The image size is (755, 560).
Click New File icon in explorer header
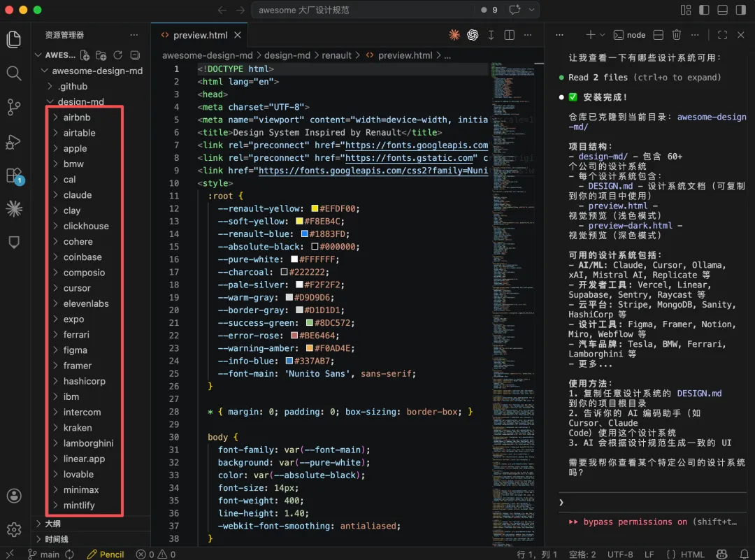click(x=85, y=55)
